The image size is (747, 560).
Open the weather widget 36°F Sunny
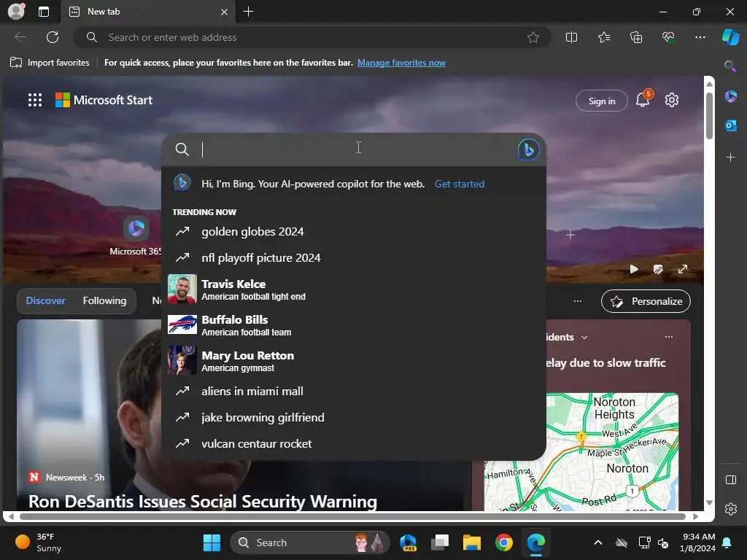[38, 542]
